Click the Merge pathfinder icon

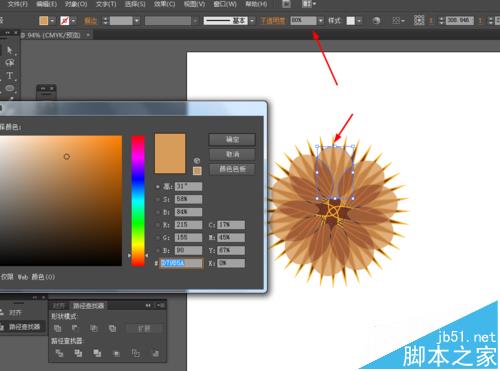pyautogui.click(x=97, y=353)
